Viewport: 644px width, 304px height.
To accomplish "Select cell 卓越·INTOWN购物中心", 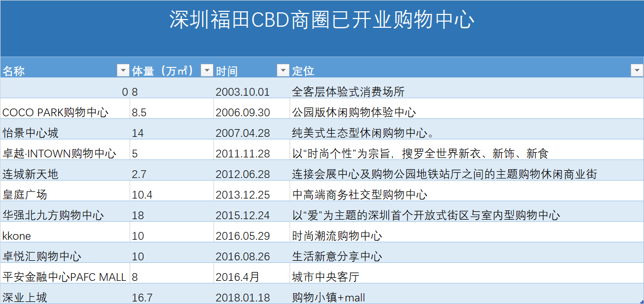I will point(65,150).
